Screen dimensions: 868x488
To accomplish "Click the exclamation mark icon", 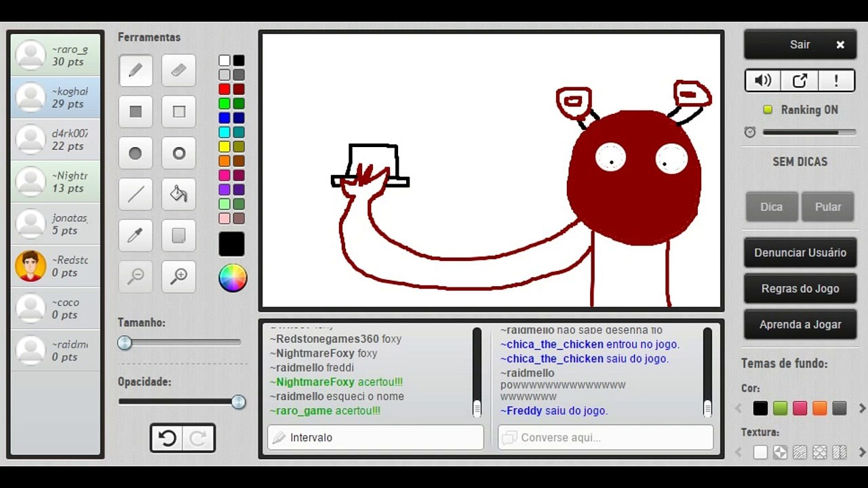I will (x=836, y=81).
